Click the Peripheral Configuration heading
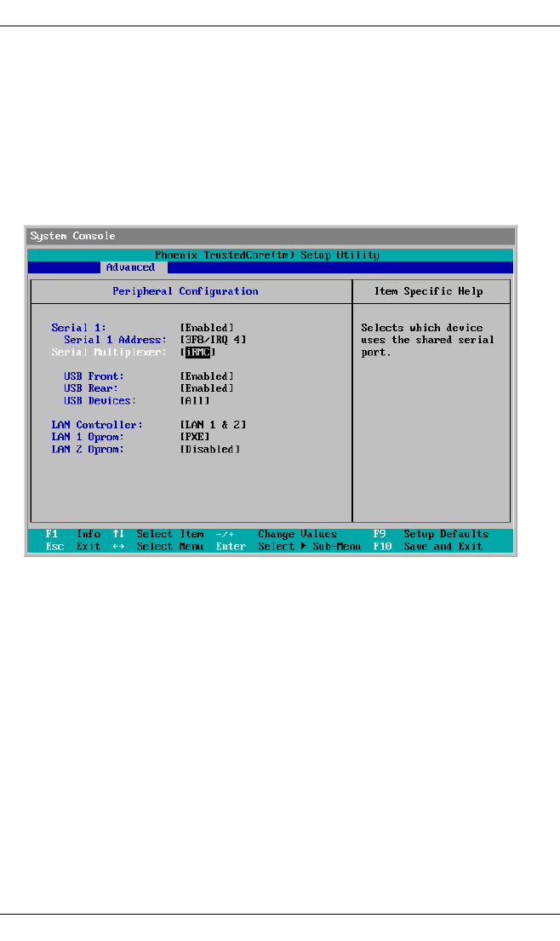 coord(186,291)
